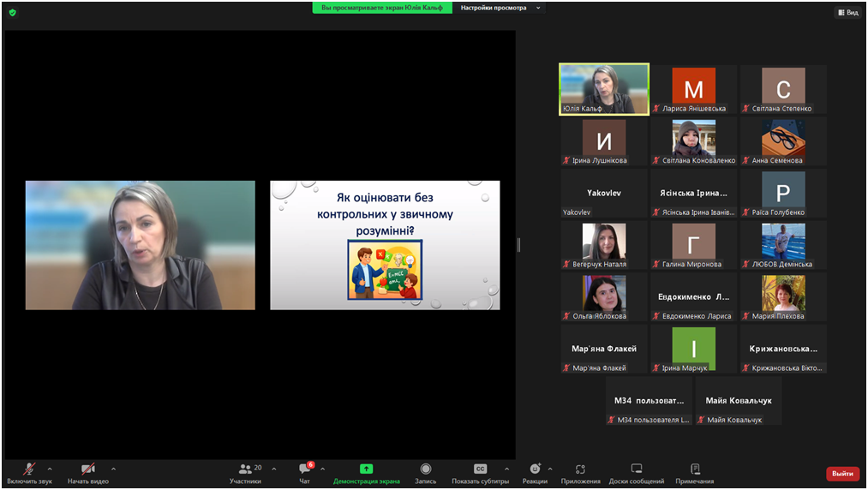The height and width of the screenshot is (490, 868).
Task: Expand the arrow next to Участники
Action: 274,469
